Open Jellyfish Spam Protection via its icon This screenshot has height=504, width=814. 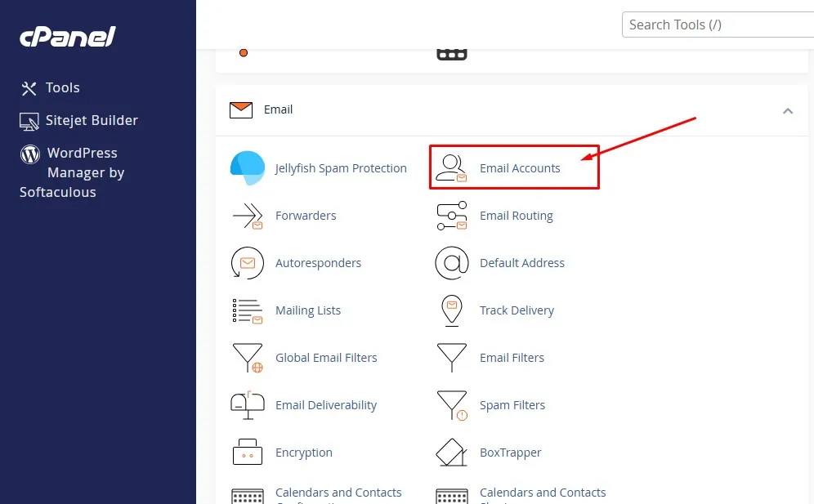[x=248, y=168]
